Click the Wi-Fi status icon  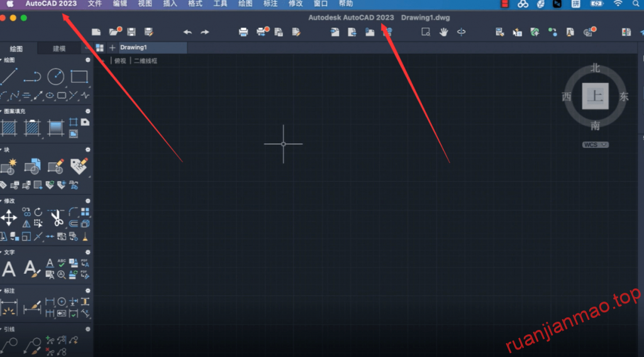pyautogui.click(x=618, y=4)
